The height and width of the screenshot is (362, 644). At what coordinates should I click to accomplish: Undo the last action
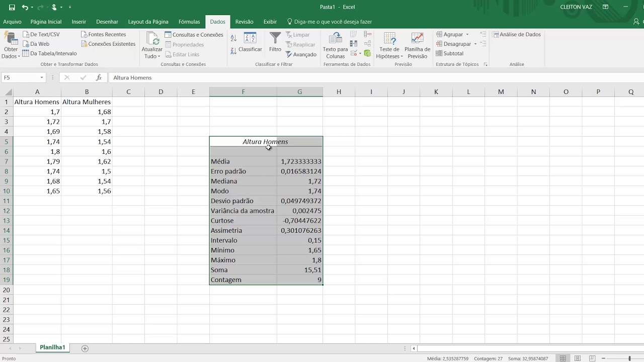tap(25, 7)
